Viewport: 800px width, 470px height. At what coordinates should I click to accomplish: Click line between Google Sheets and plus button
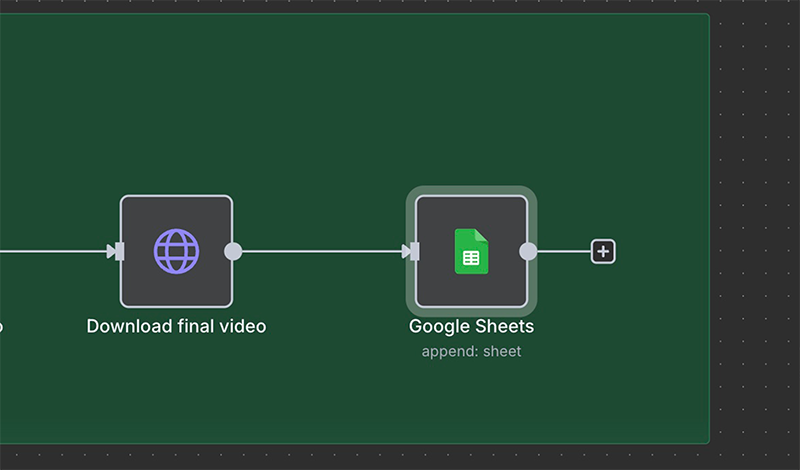[x=564, y=251]
